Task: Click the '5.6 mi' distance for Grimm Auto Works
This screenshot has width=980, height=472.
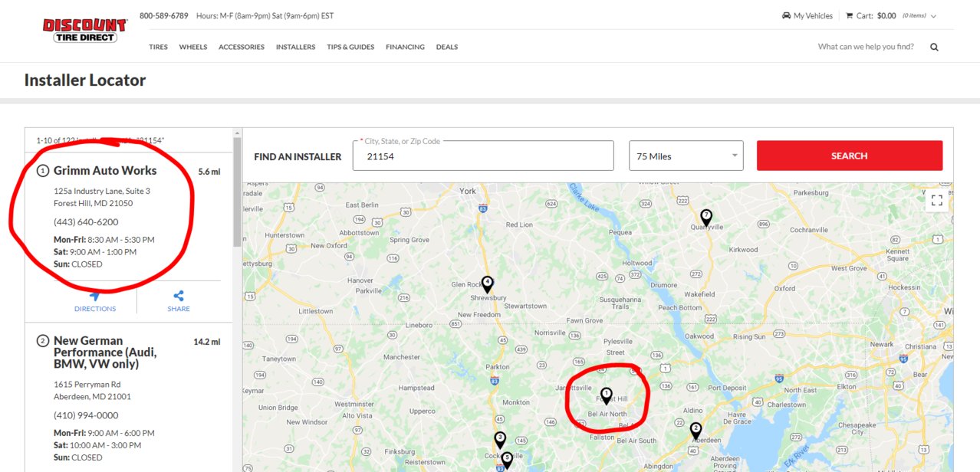Action: [x=209, y=172]
